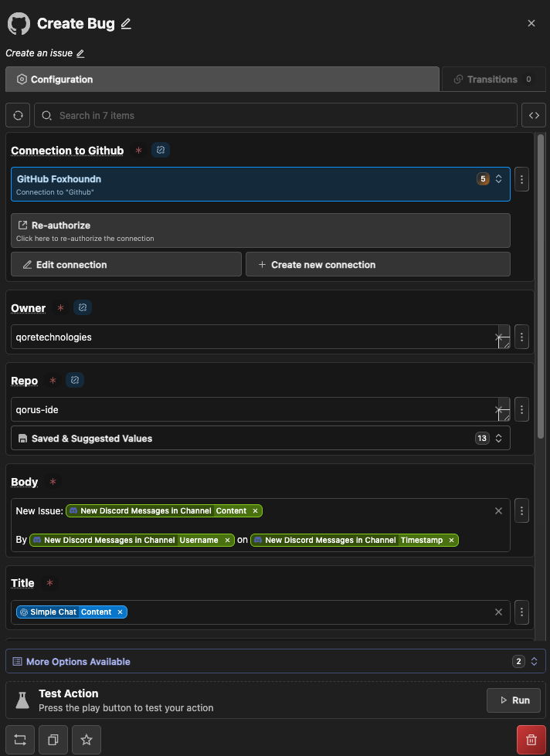This screenshot has width=550, height=756.
Task: Remove the Simple Chat Content tag
Action: click(x=120, y=612)
